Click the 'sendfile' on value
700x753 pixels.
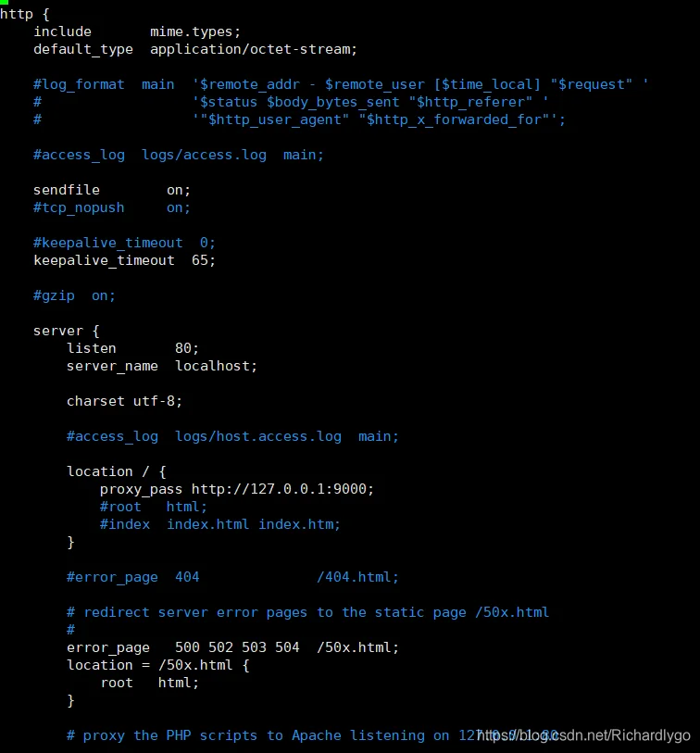pos(179,190)
